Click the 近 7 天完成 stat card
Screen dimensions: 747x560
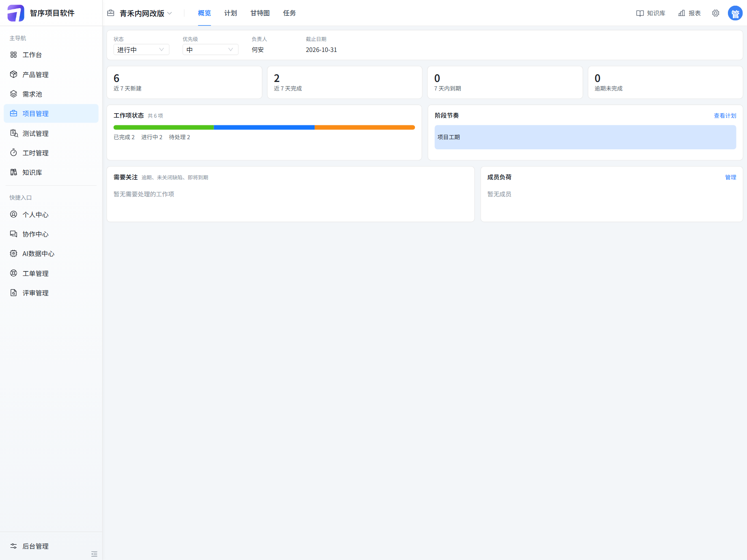345,82
